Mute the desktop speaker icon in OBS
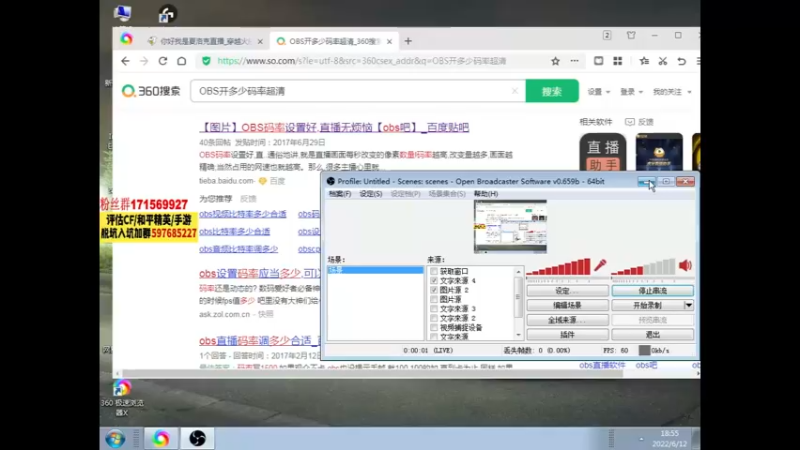 pyautogui.click(x=685, y=265)
